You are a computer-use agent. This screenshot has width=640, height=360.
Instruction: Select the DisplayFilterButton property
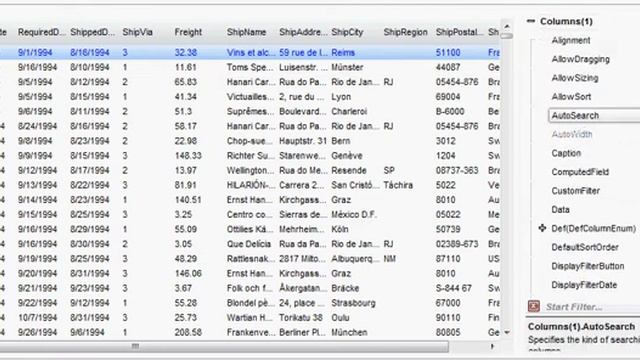click(x=587, y=266)
